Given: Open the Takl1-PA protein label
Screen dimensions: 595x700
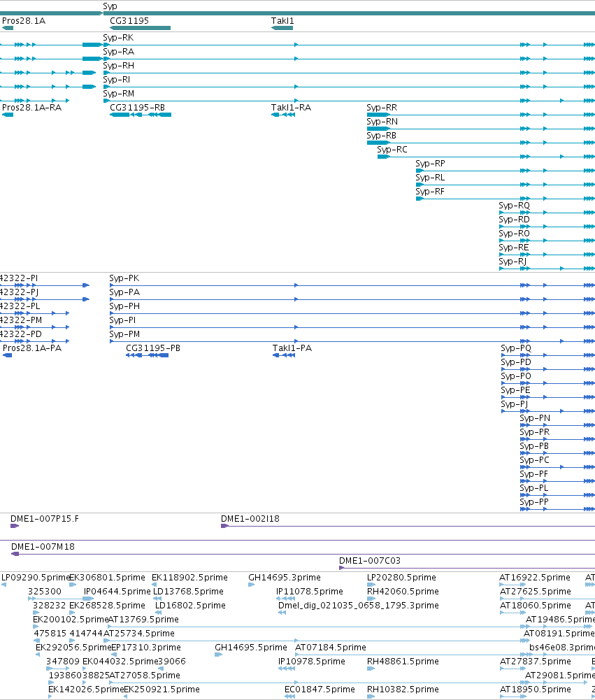Looking at the screenshot, I should [x=292, y=348].
